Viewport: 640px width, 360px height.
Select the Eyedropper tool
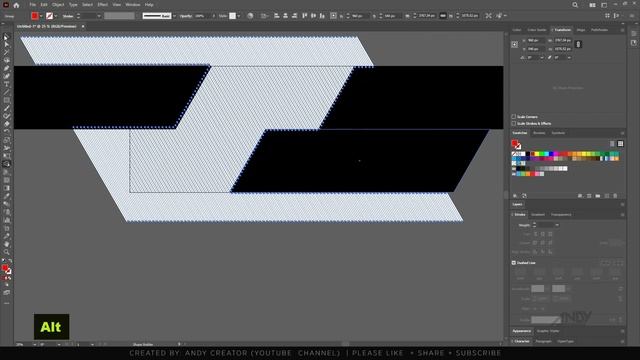click(6, 196)
